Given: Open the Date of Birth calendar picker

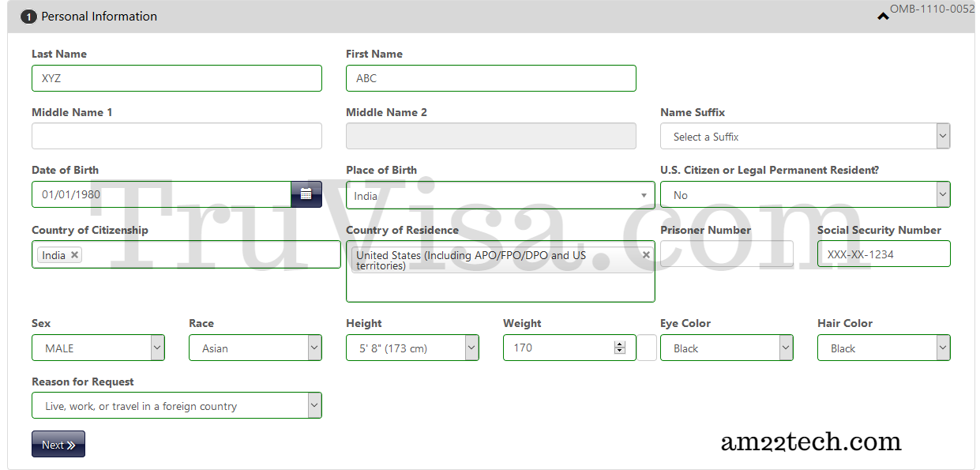Looking at the screenshot, I should [306, 194].
